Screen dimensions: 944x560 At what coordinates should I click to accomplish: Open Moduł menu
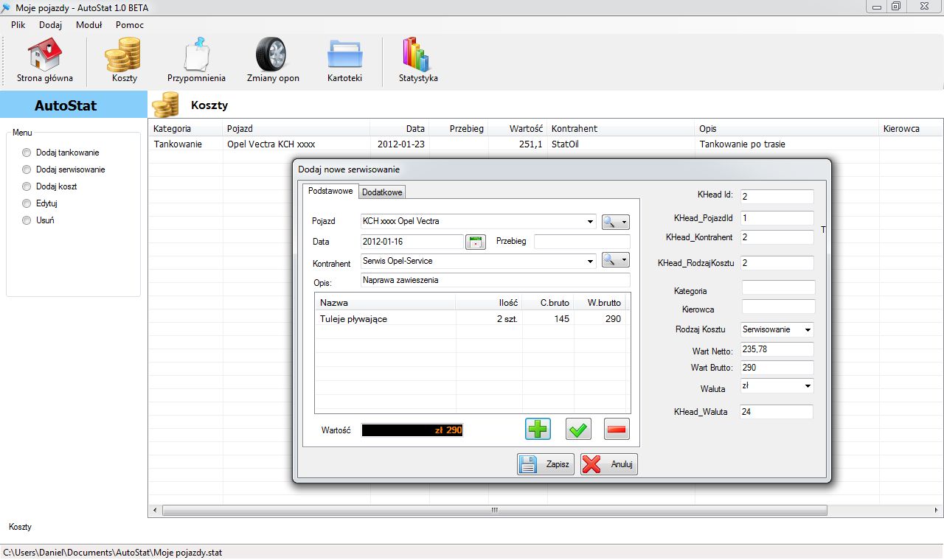(x=88, y=24)
